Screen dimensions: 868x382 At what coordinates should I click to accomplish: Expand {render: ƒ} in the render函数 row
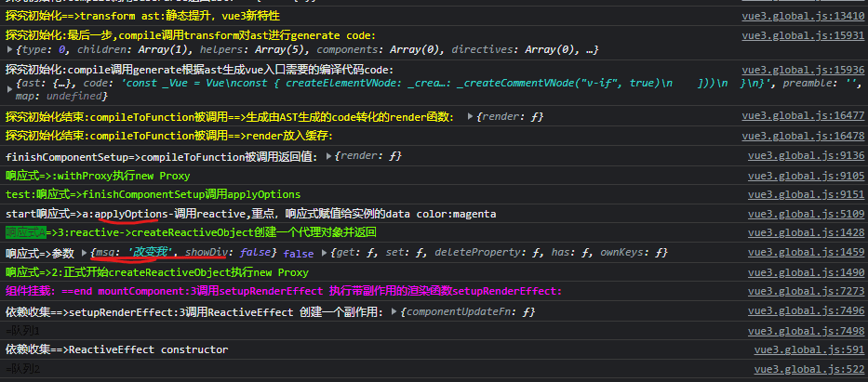tap(471, 117)
